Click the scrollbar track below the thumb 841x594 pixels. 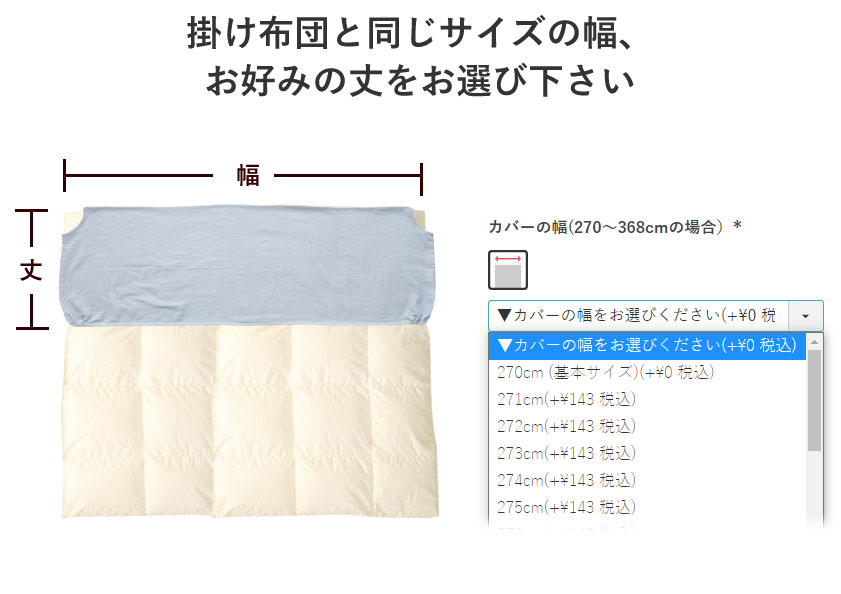pos(814,488)
